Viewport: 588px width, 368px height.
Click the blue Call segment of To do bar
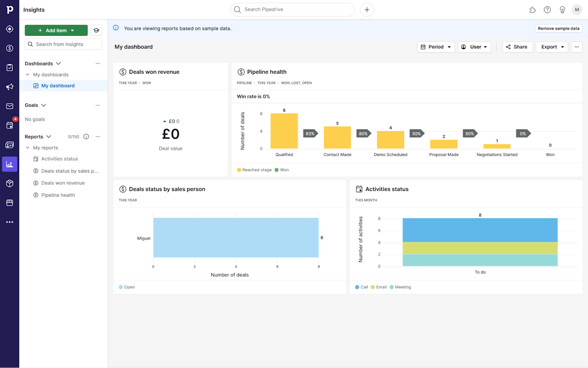480,230
